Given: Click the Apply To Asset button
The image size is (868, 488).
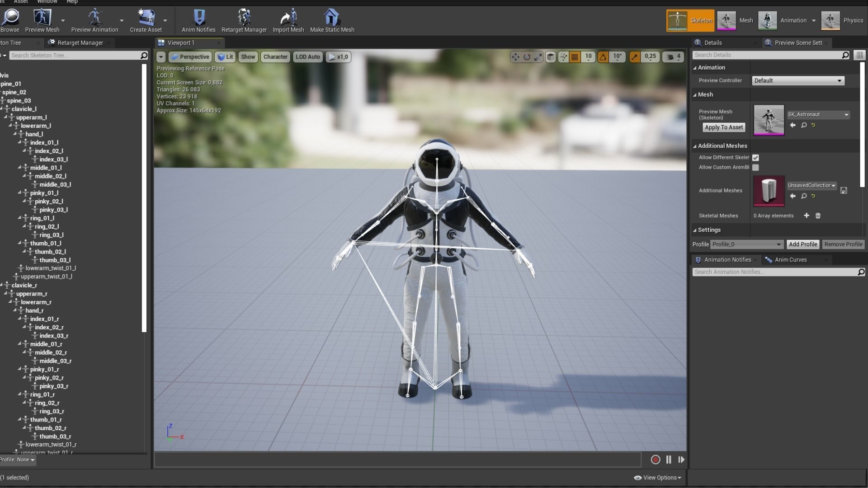Looking at the screenshot, I should (x=724, y=127).
